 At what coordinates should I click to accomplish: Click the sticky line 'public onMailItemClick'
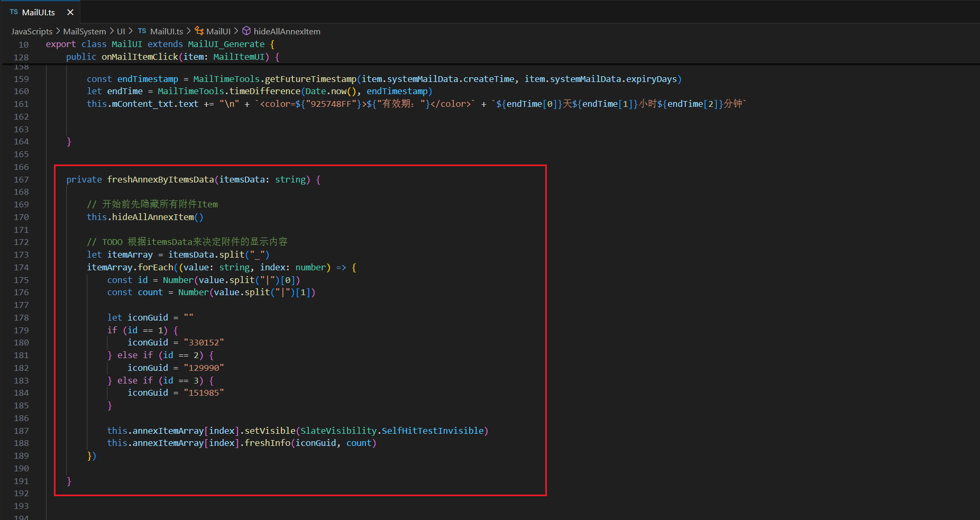(173, 57)
